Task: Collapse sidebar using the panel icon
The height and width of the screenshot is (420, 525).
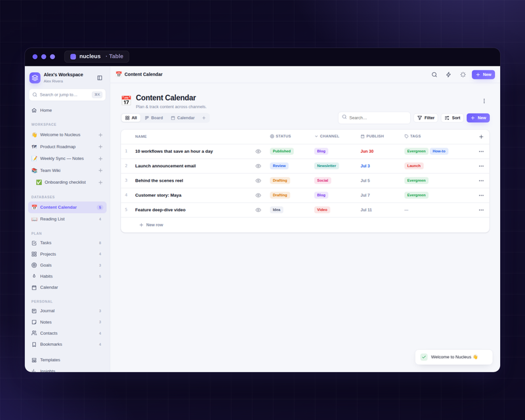Action: pos(100,77)
